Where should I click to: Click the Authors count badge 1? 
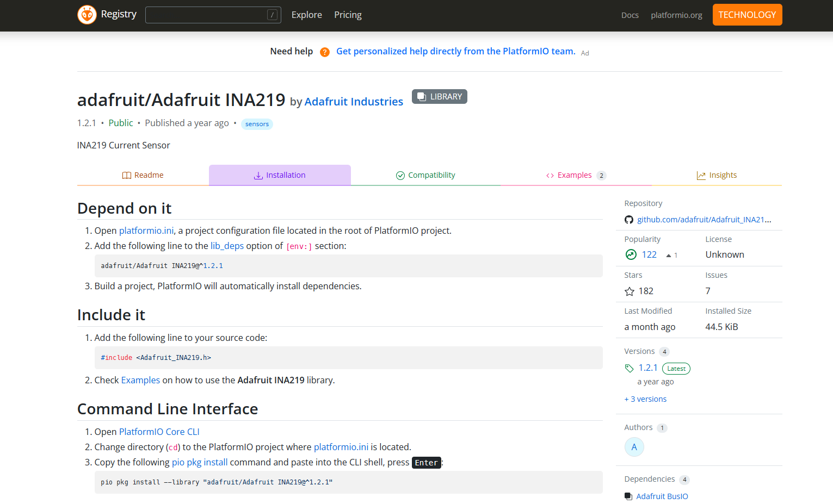coord(662,428)
